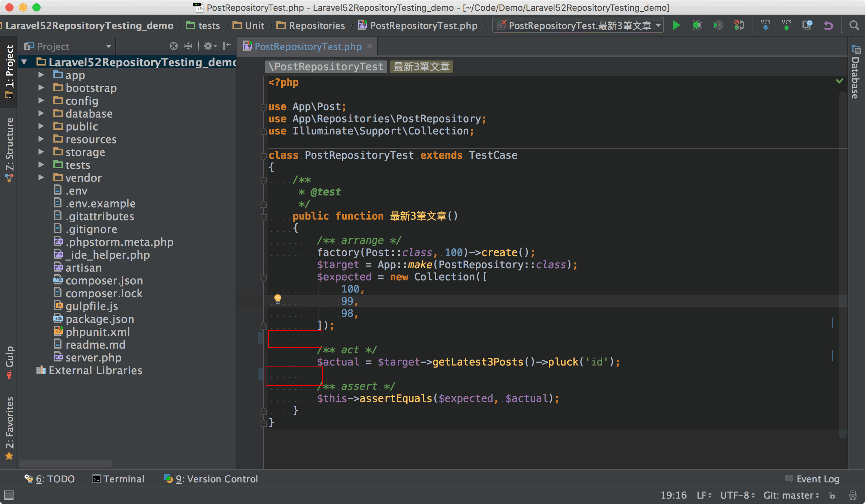Image resolution: width=865 pixels, height=504 pixels.
Task: Open the 7: Structure side tab
Action: pos(9,150)
